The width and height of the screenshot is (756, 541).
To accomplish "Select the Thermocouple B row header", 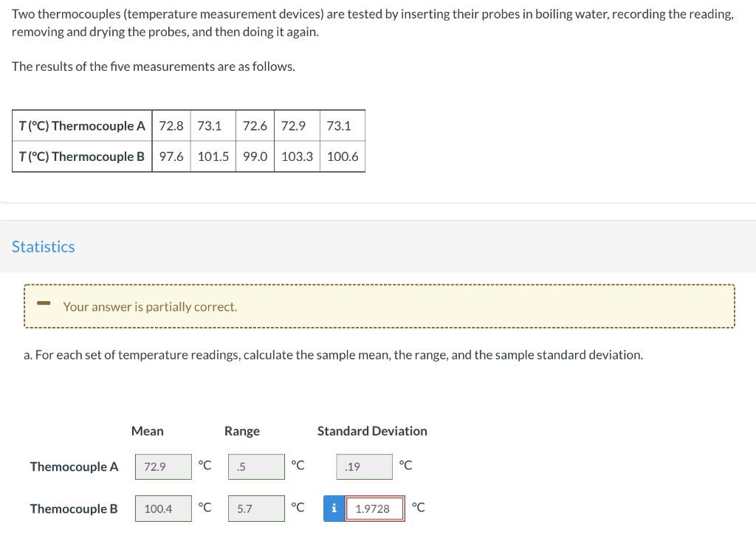I will pos(81,156).
